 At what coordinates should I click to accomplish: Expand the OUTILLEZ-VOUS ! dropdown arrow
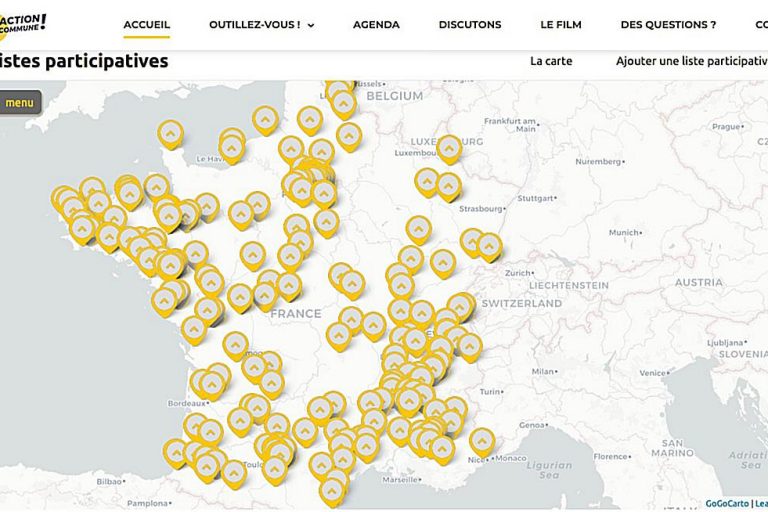[311, 26]
